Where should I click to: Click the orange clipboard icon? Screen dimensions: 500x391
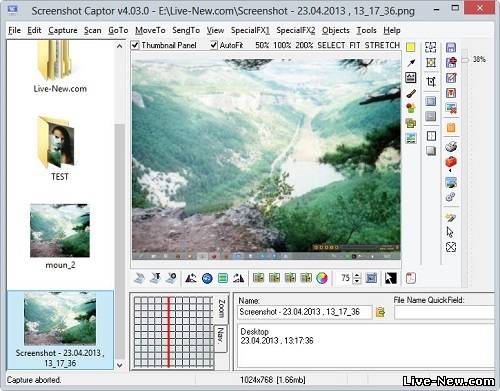tap(451, 128)
